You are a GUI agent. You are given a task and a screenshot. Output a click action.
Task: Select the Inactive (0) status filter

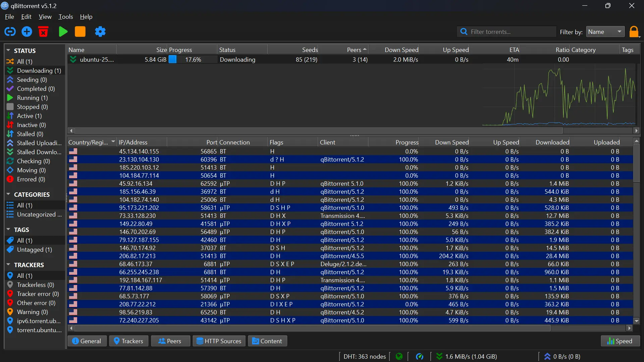point(35,125)
